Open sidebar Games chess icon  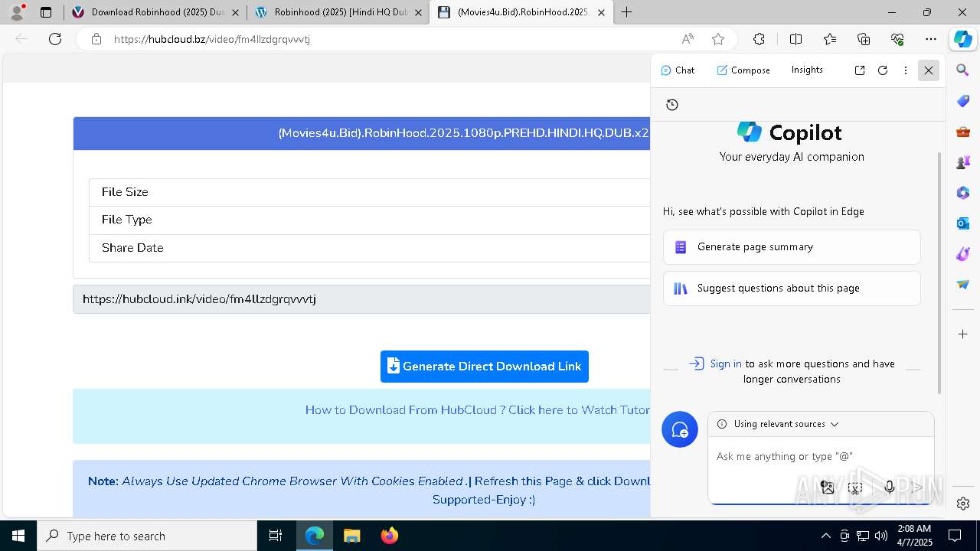(963, 162)
